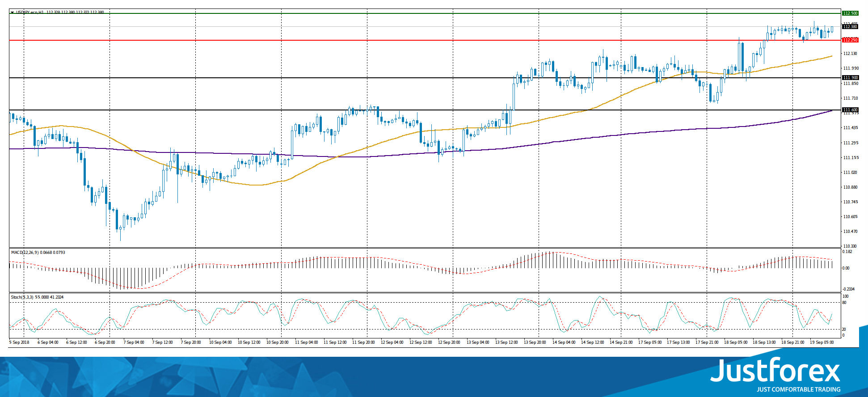Image resolution: width=868 pixels, height=397 pixels.
Task: Click the 110.605 price on the scale
Action: click(x=850, y=217)
